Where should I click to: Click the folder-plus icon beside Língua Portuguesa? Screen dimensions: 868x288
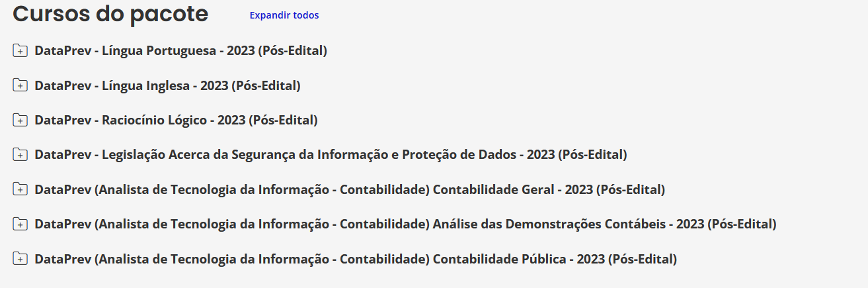pyautogui.click(x=20, y=50)
